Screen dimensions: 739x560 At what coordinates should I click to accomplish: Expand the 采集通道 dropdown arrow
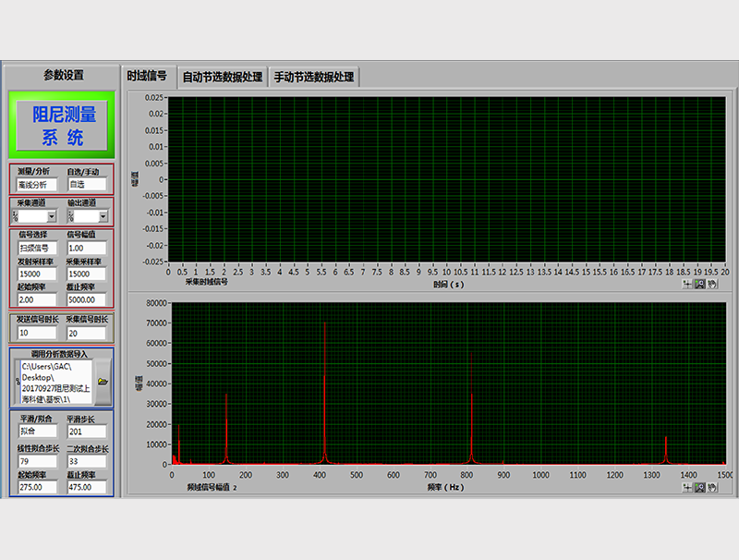tap(52, 216)
